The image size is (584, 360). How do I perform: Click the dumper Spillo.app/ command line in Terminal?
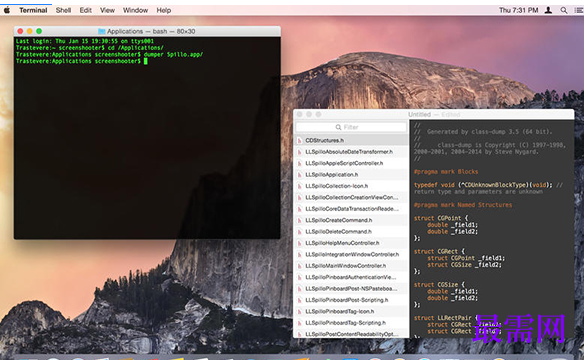point(110,54)
